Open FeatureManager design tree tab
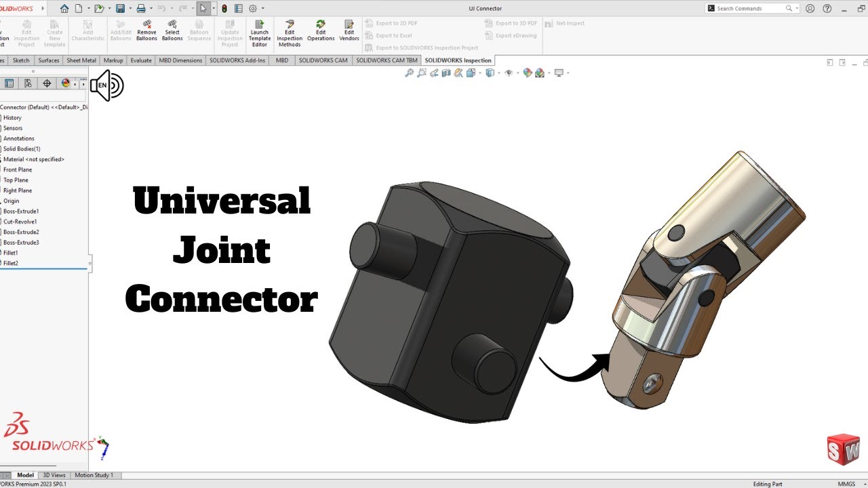Viewport: 868px width, 488px height. pos(9,83)
